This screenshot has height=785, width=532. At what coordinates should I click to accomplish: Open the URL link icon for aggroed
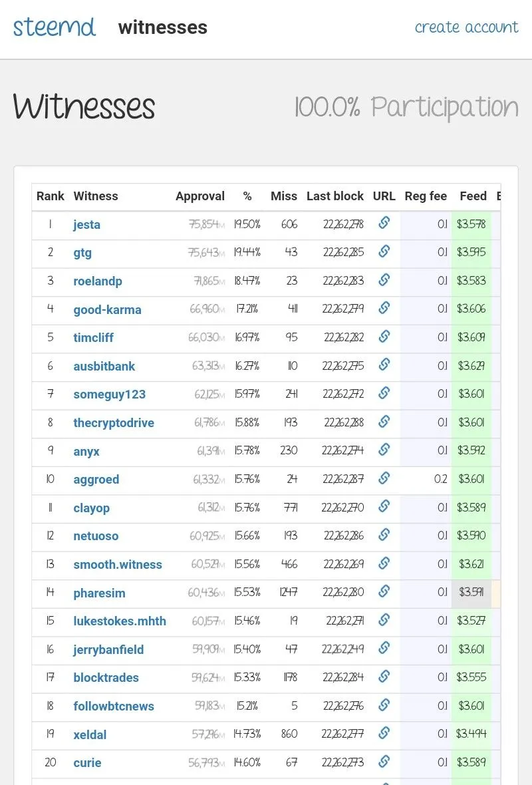pos(384,478)
